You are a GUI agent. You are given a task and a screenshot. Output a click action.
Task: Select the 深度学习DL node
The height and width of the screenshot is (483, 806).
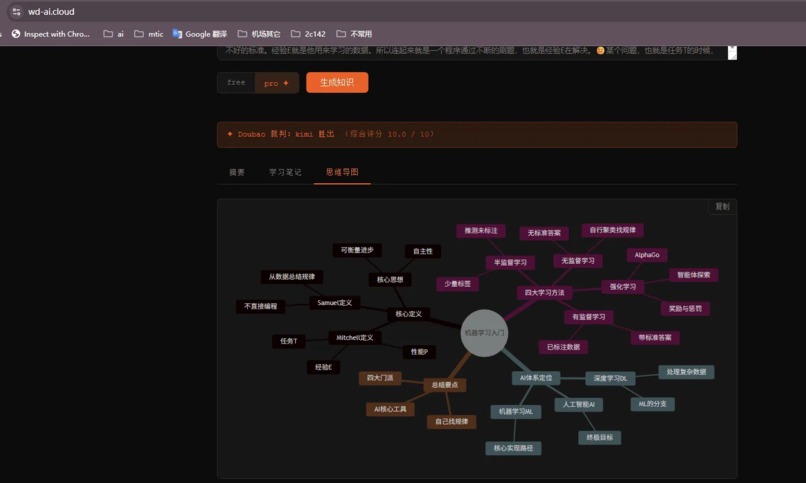(x=611, y=378)
